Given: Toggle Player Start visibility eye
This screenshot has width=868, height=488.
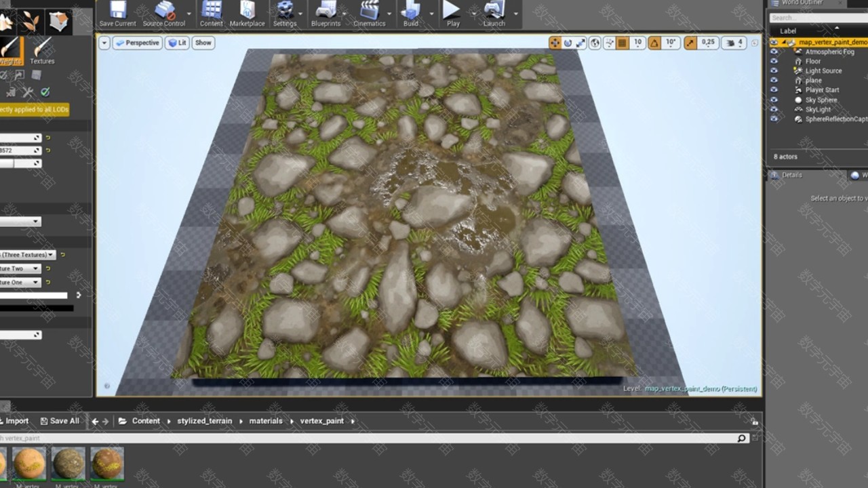Looking at the screenshot, I should tap(774, 89).
